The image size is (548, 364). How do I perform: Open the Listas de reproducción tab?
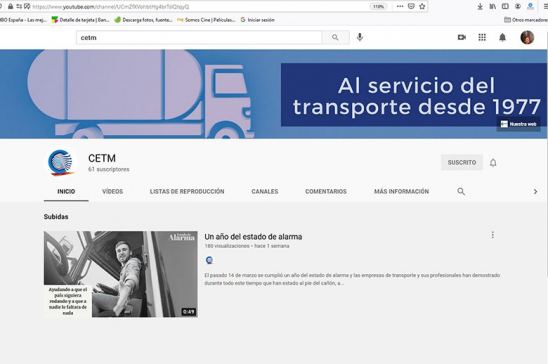187,191
